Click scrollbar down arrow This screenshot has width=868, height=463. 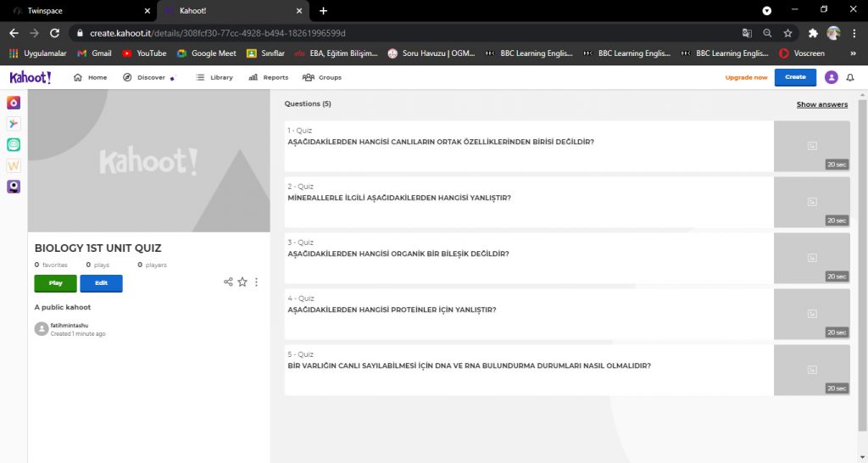point(862,457)
